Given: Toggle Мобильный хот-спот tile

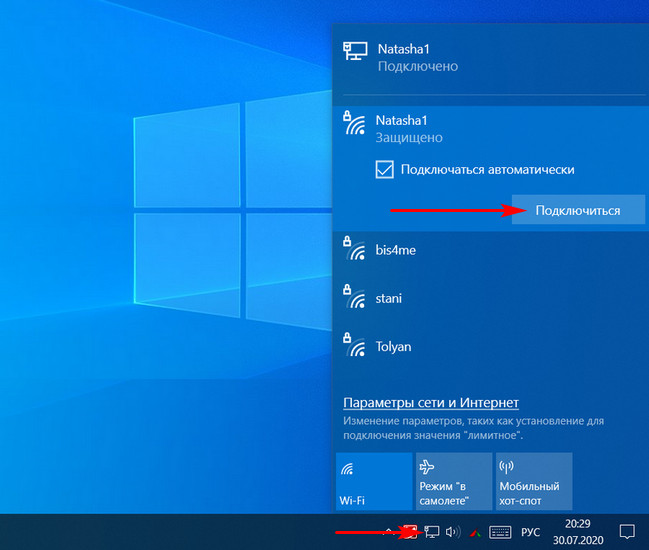Looking at the screenshot, I should pos(534,481).
